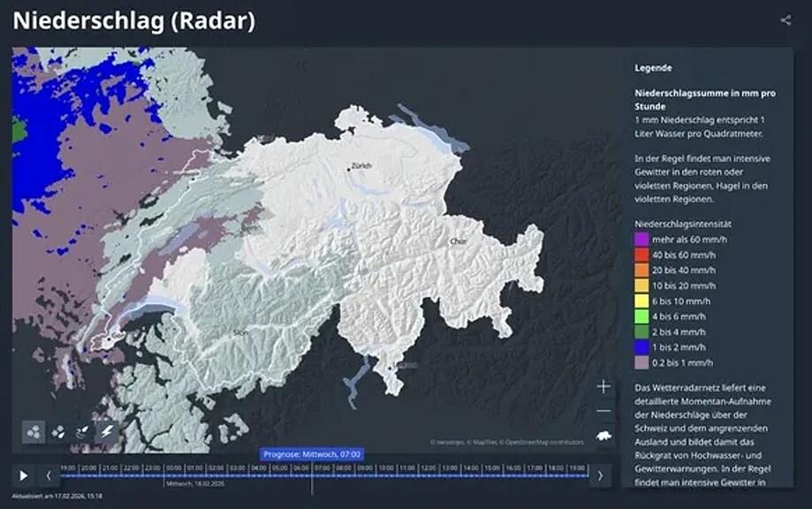The height and width of the screenshot is (509, 812).
Task: Step timeline forward with right chevron
Action: click(x=600, y=475)
